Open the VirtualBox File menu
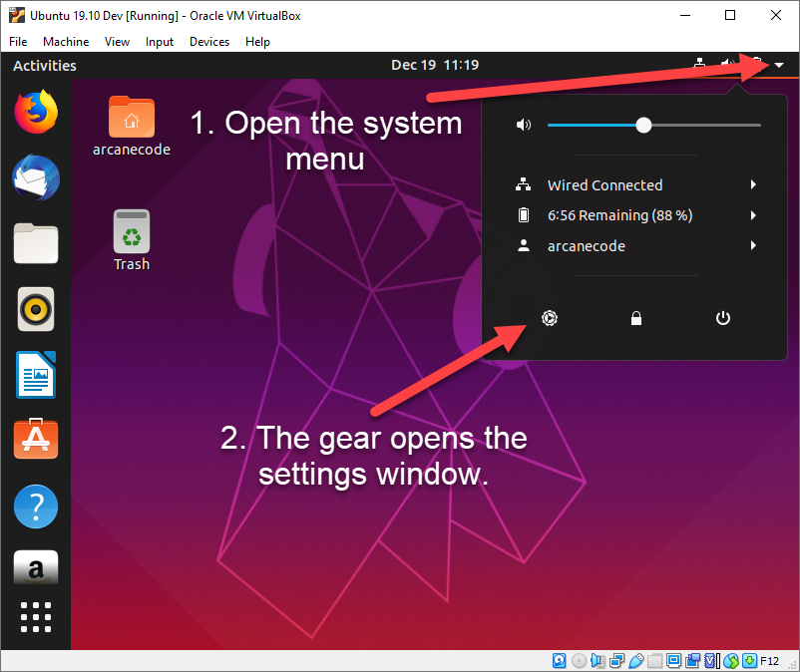The width and height of the screenshot is (800, 672). 18,42
